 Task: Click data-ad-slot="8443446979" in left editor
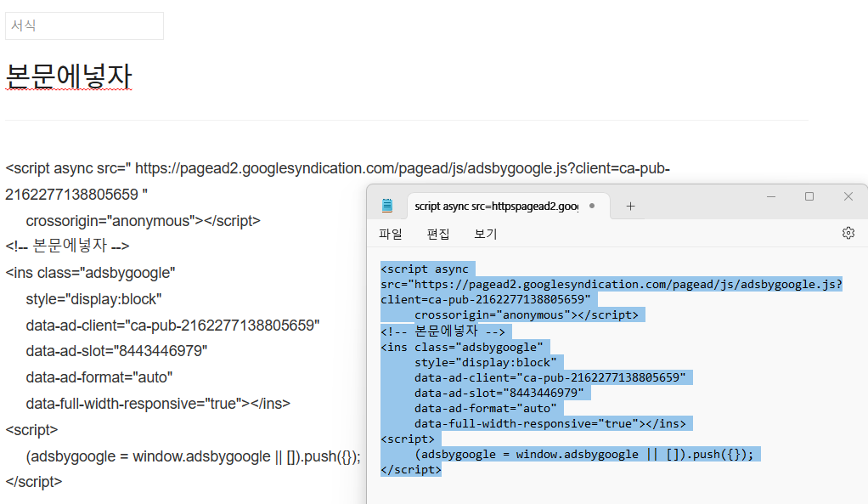(x=116, y=351)
